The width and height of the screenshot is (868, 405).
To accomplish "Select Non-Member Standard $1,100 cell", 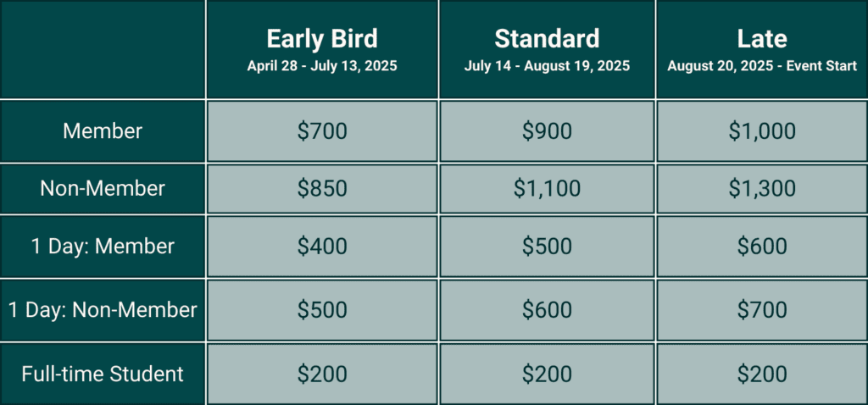I will tap(547, 189).
